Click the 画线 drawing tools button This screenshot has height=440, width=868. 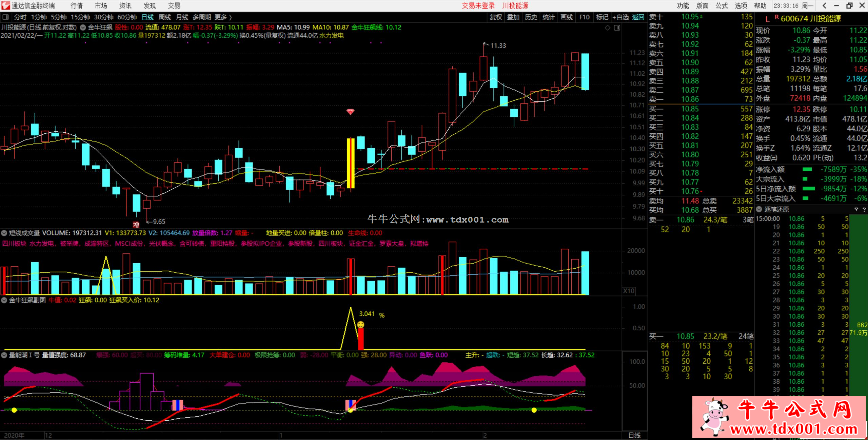[x=567, y=17]
